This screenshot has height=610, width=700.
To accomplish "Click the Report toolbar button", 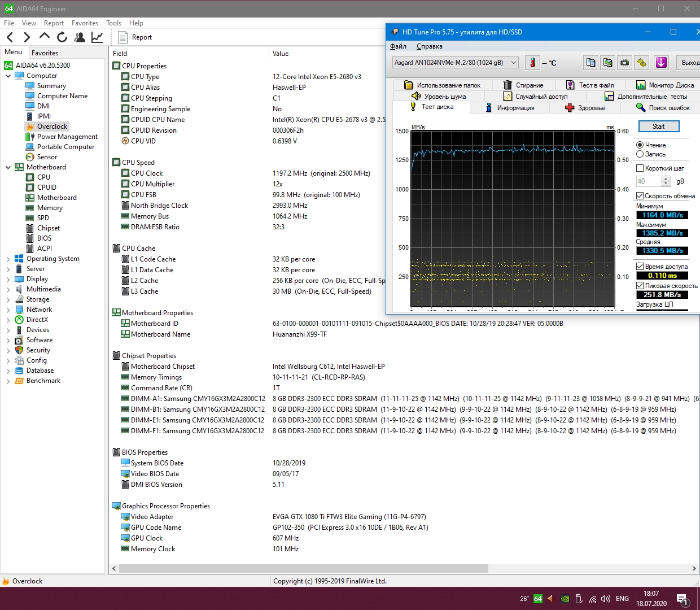I will pyautogui.click(x=135, y=37).
